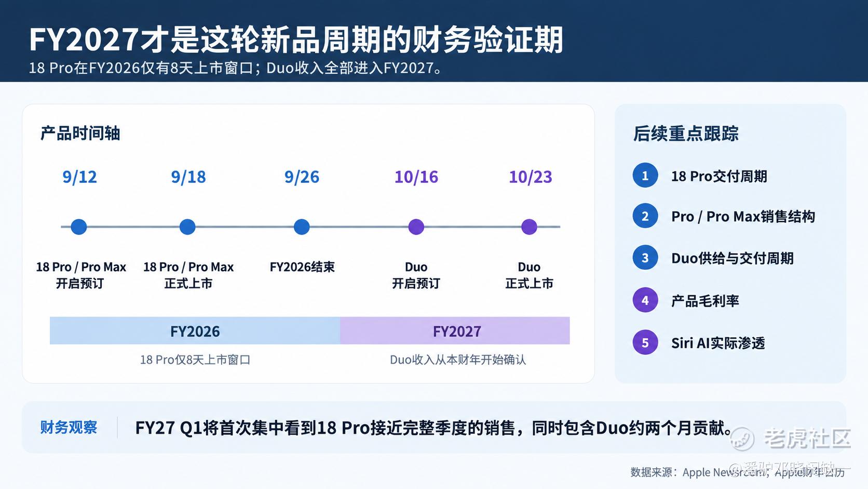This screenshot has width=868, height=489.
Task: Click the Duo供给与交付周期 item
Action: [x=732, y=258]
